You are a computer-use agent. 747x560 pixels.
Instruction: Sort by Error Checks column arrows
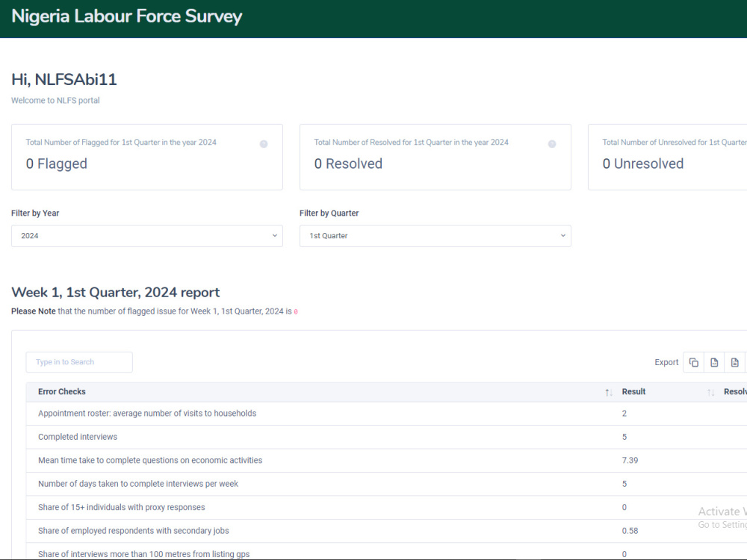coord(608,393)
